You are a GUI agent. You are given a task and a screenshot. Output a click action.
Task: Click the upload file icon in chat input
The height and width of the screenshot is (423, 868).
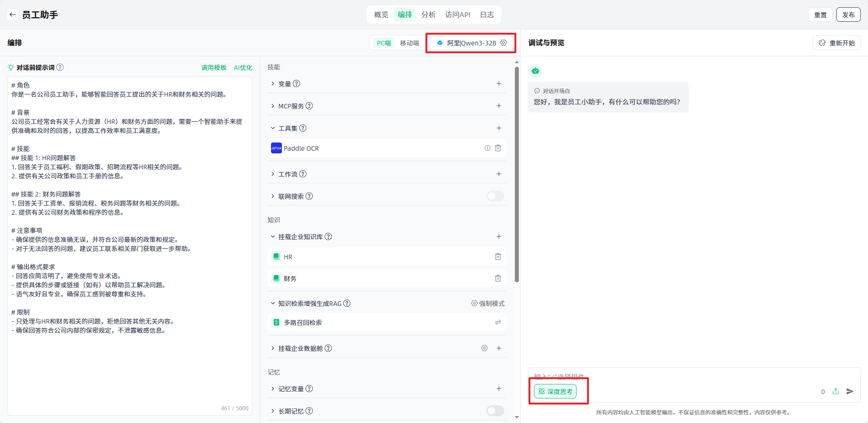click(x=836, y=391)
